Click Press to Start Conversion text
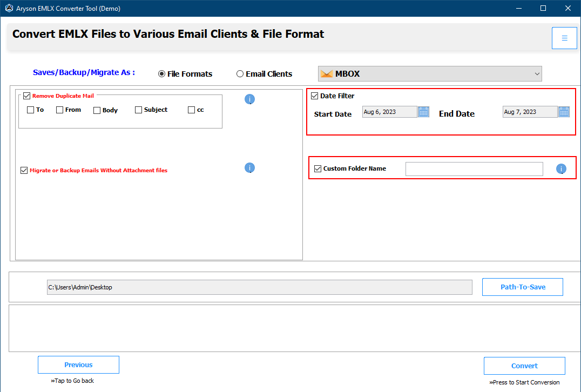The height and width of the screenshot is (392, 581). point(524,382)
